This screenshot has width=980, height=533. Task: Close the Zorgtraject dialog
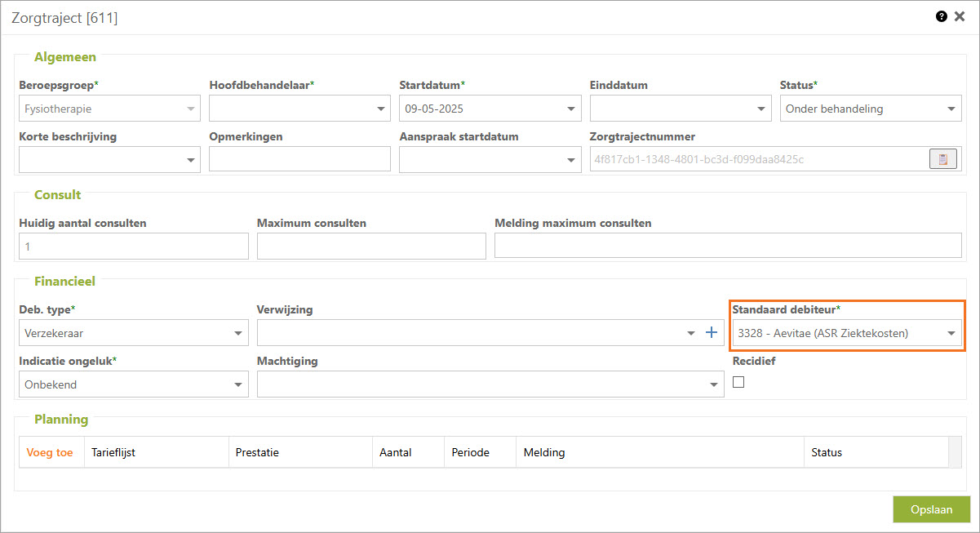[960, 16]
